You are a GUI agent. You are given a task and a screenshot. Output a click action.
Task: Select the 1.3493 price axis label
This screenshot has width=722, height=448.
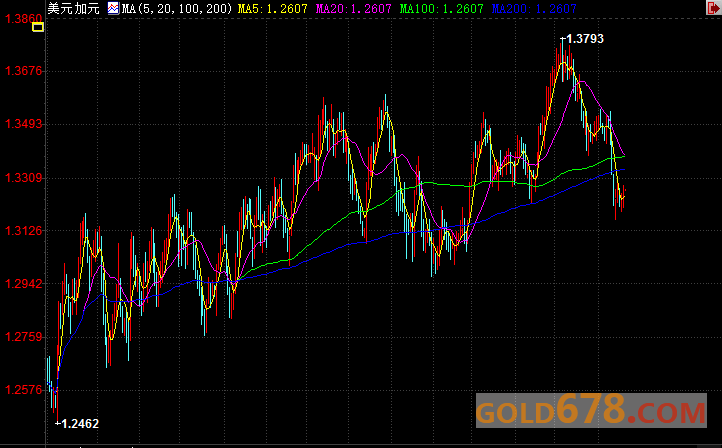[22, 124]
